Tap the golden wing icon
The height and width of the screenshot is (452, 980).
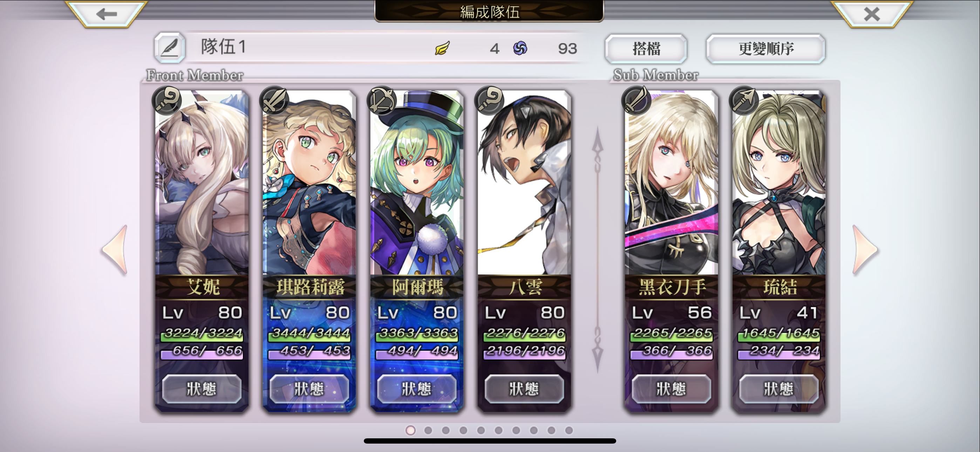pyautogui.click(x=442, y=48)
